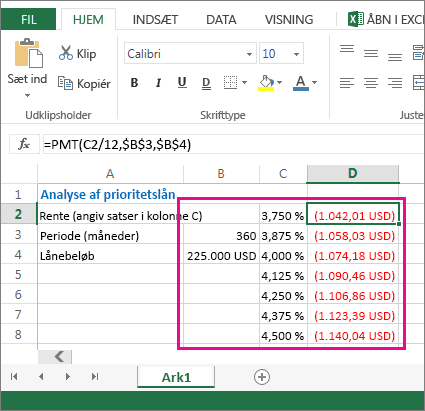
Task: Click the ÅBN I EXCEL button
Action: click(386, 19)
